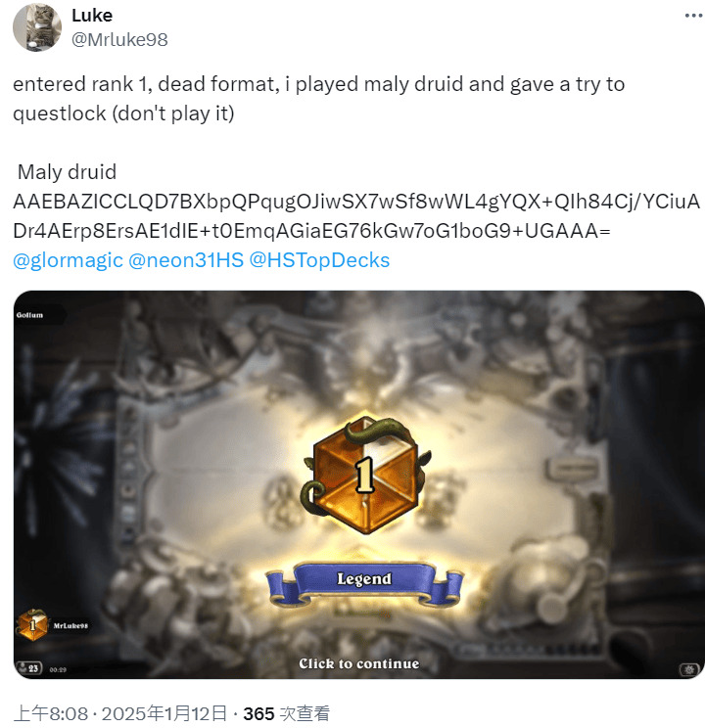The image size is (705, 728).
Task: Click the MrLuke98 player name in screenshot
Action: pos(70,625)
